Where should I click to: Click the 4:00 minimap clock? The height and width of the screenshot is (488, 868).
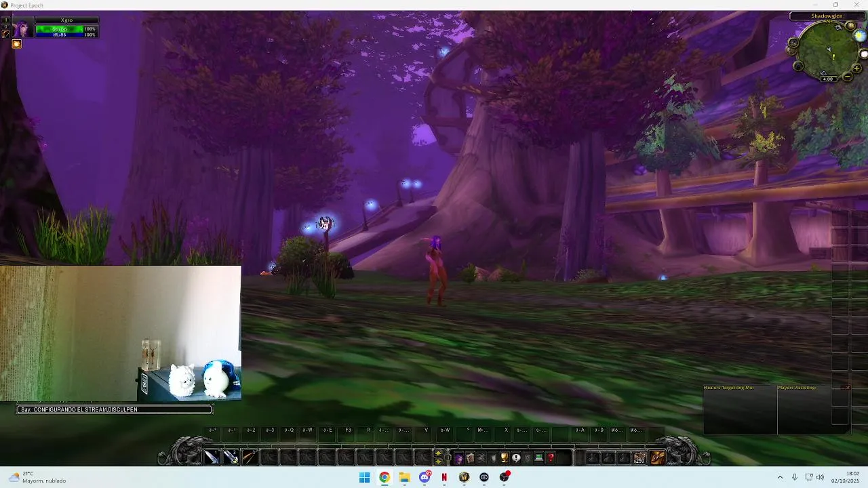(x=829, y=79)
